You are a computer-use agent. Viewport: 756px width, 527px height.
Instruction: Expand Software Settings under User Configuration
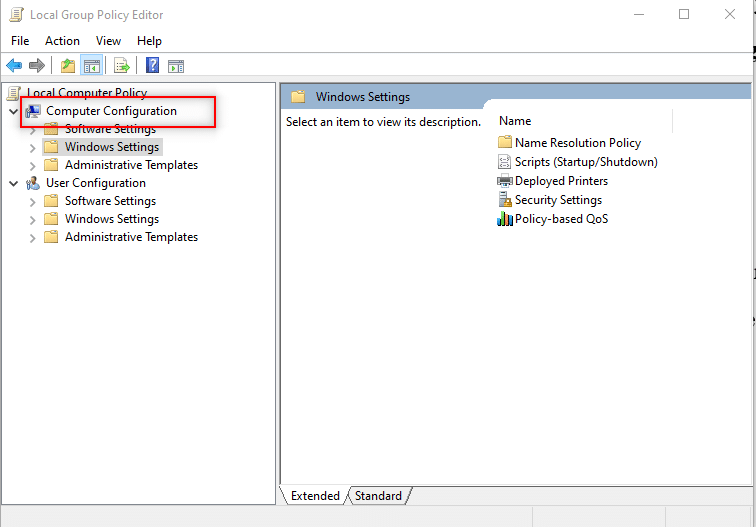click(32, 202)
